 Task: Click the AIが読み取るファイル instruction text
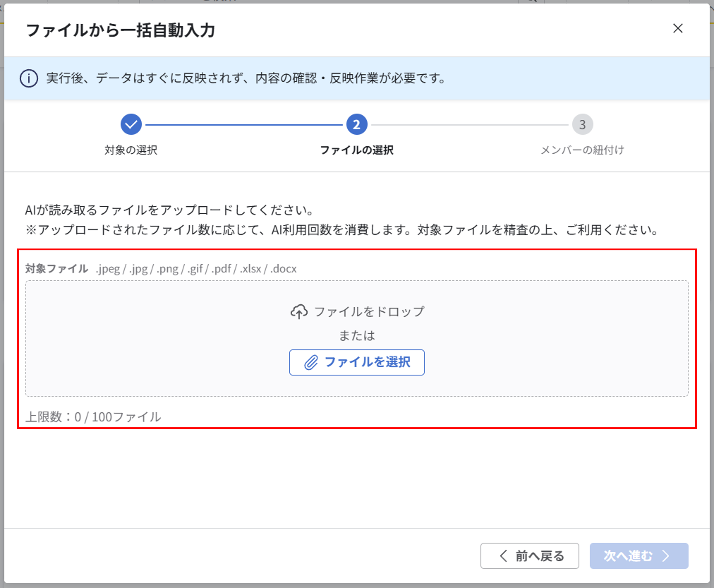(170, 210)
